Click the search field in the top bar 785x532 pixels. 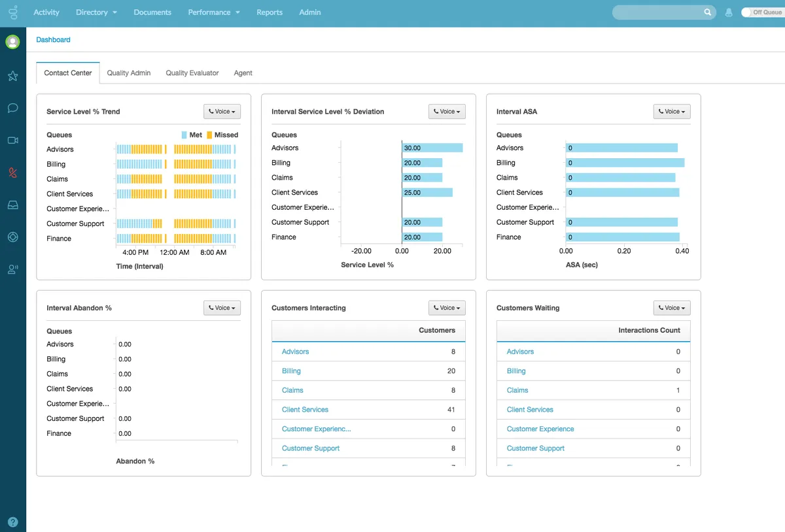tap(661, 12)
